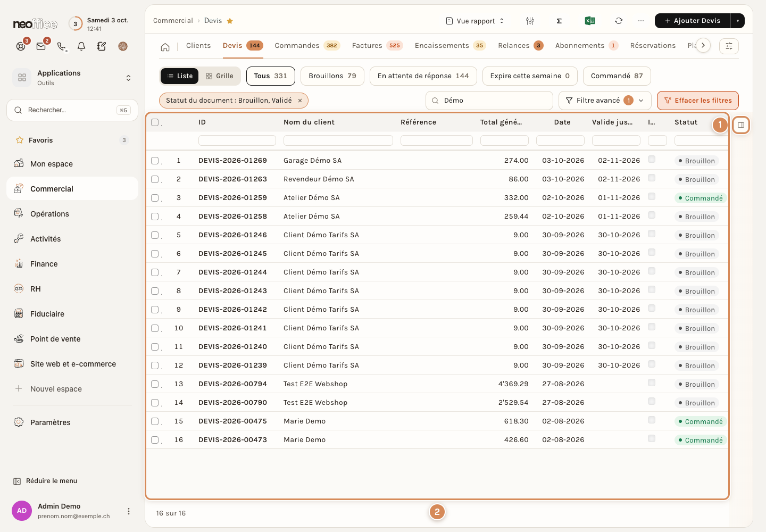Open the Factures tab
Screen dimensions: 766x532
pyautogui.click(x=377, y=46)
